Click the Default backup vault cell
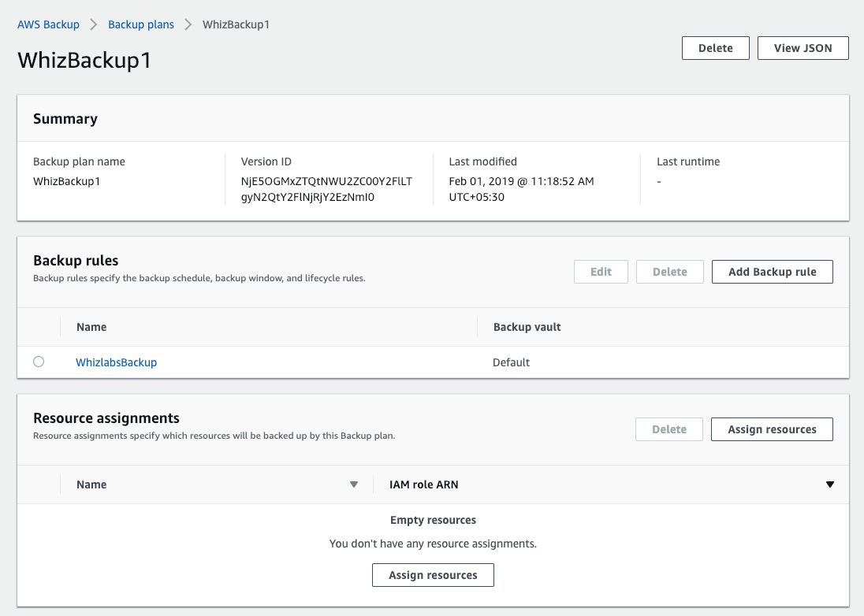The image size is (864, 616). [511, 362]
